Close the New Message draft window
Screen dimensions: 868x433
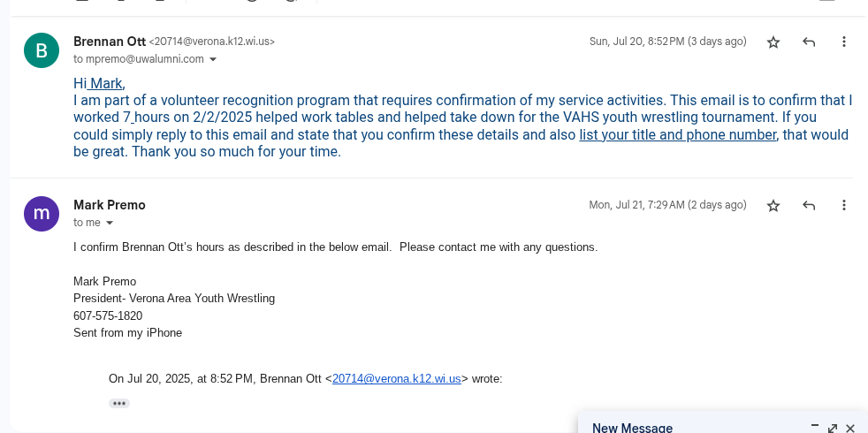850,429
